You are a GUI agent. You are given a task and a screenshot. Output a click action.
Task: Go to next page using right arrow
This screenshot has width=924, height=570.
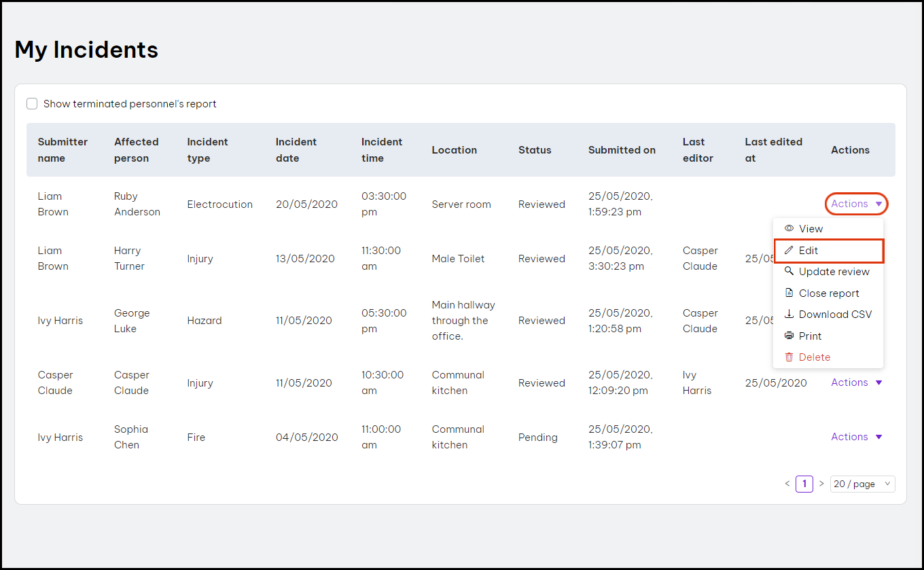click(x=821, y=484)
